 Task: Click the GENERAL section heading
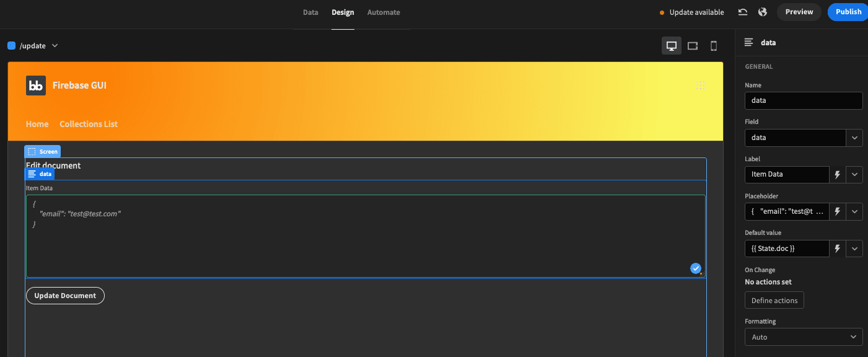[759, 66]
